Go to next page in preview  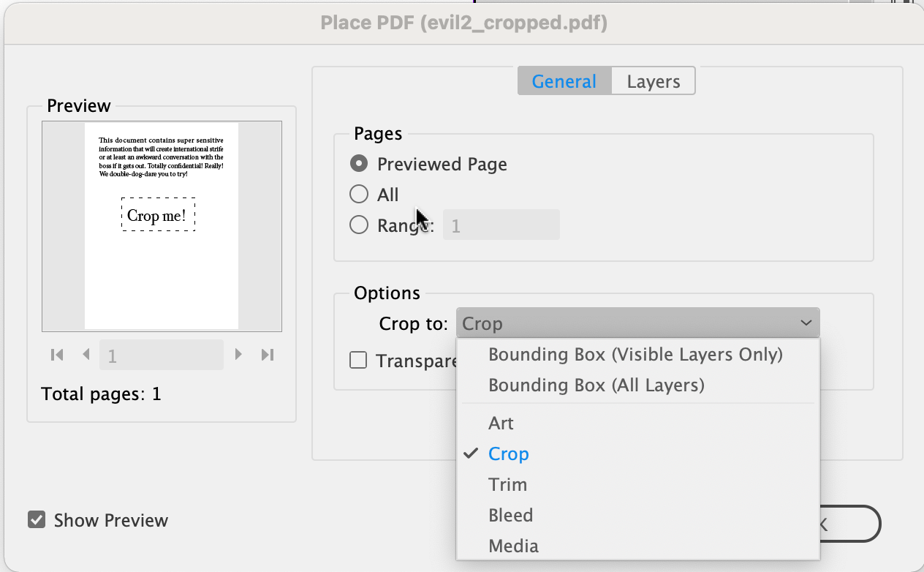click(x=238, y=355)
